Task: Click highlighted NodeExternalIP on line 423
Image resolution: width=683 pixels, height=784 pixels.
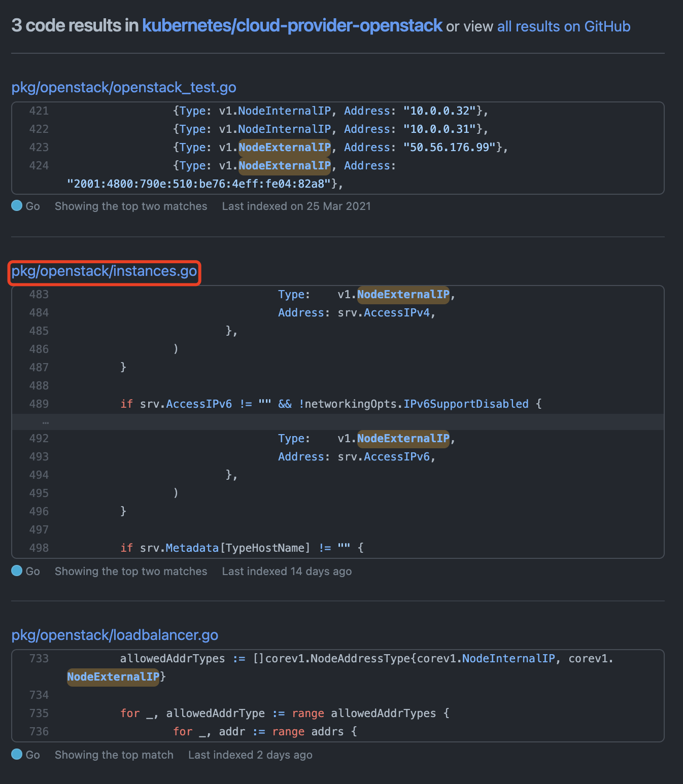Action: [x=285, y=147]
